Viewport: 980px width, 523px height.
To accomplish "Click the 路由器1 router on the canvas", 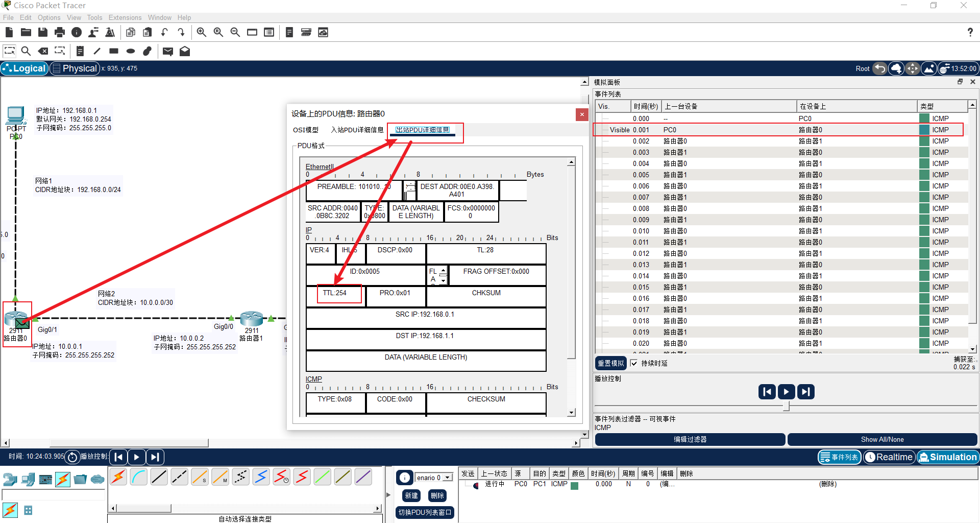I will [x=251, y=319].
